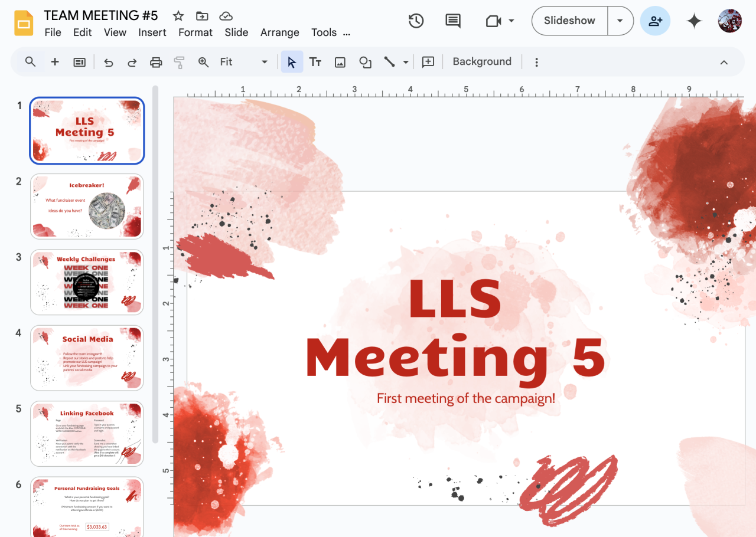Click the print icon

156,62
